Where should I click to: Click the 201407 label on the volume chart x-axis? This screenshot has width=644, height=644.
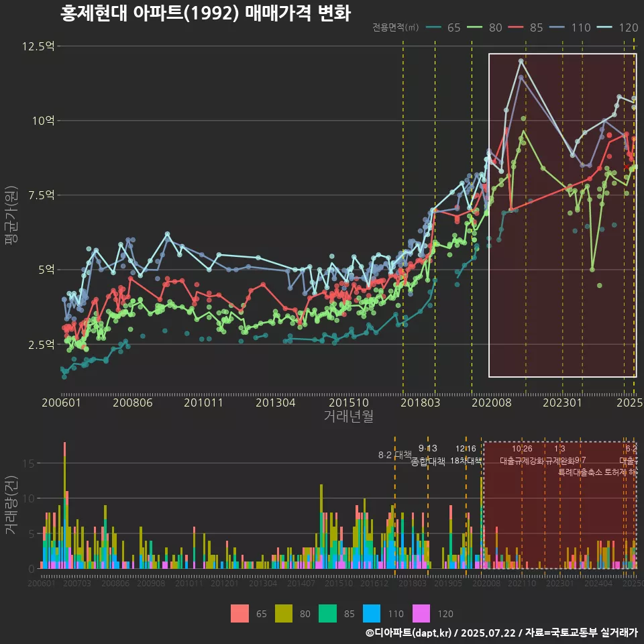pyautogui.click(x=301, y=583)
